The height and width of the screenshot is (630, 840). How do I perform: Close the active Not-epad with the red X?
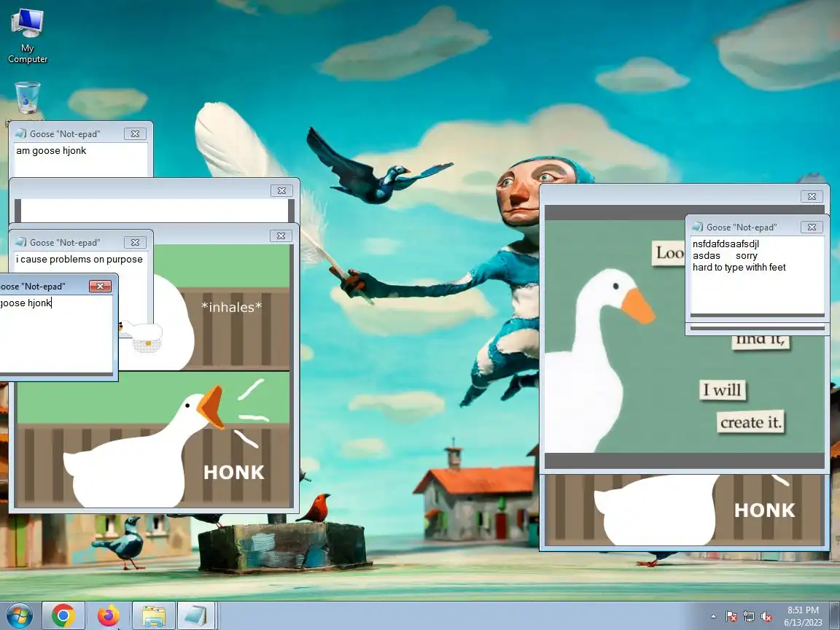click(100, 286)
